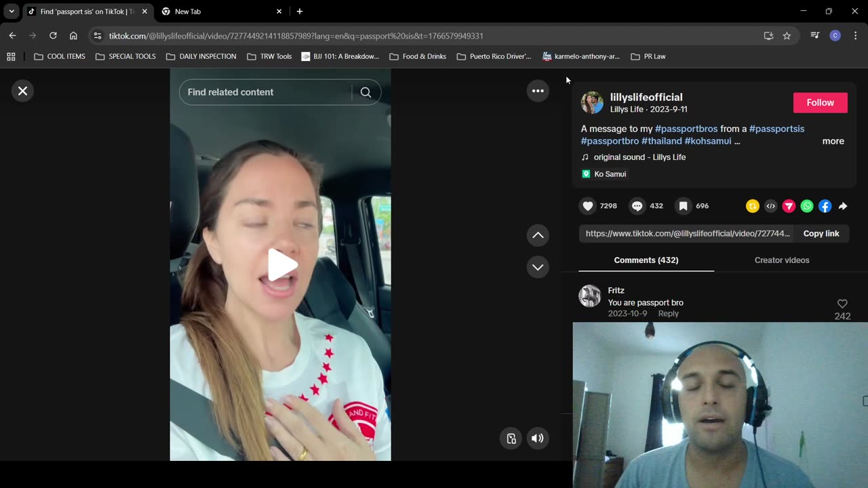
Task: Open the Puerto Rico Driver's bookmark folder
Action: 494,56
